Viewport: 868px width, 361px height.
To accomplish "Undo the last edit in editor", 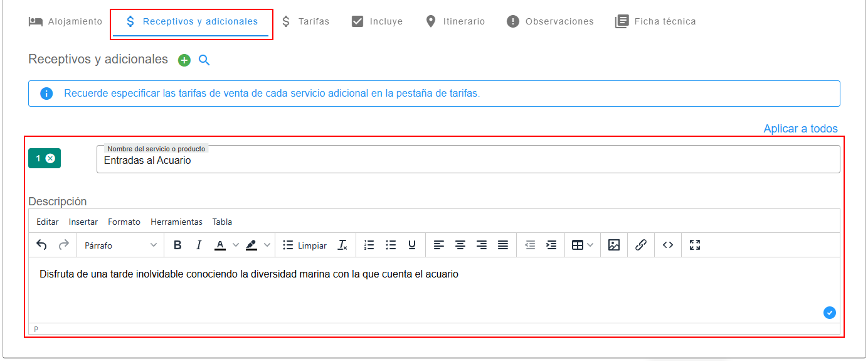I will [42, 245].
